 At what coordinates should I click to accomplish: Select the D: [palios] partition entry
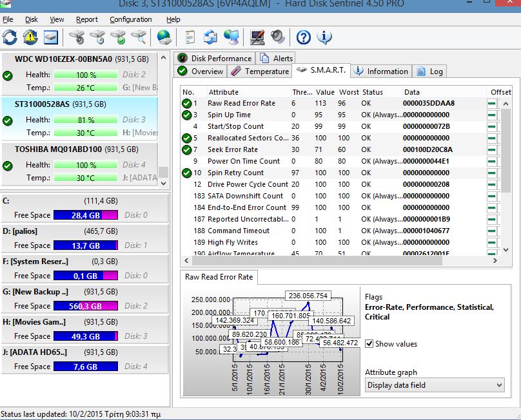(x=84, y=238)
